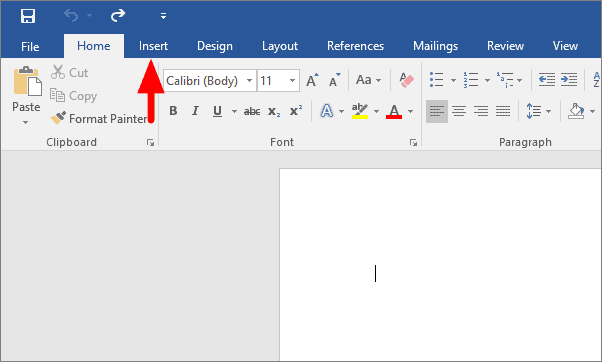Expand the font size dropdown arrow
The height and width of the screenshot is (362, 602).
292,81
